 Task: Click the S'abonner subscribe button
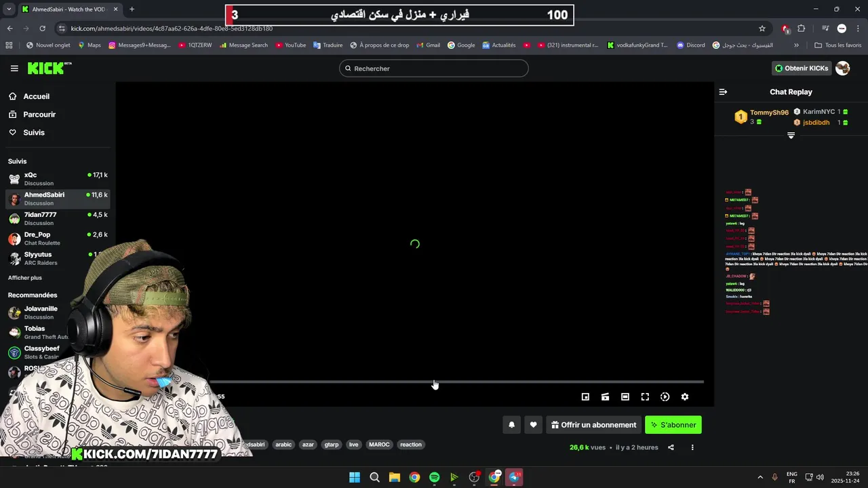coord(673,425)
